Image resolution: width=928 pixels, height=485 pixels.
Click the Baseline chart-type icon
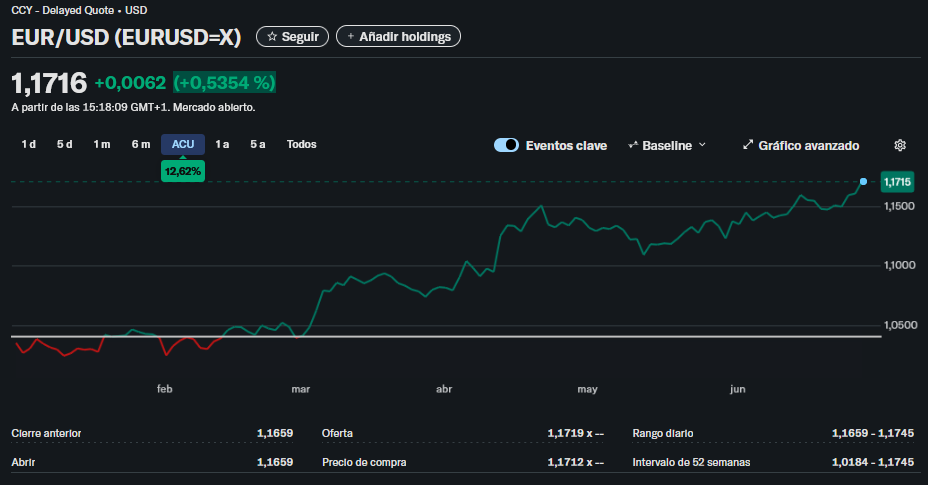(633, 145)
